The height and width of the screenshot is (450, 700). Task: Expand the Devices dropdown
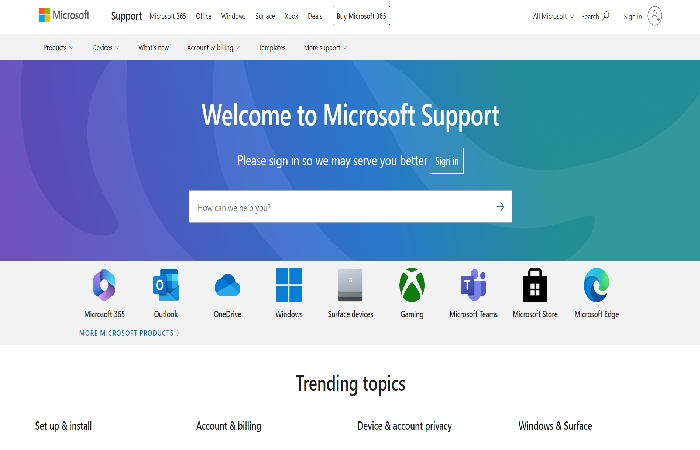coord(106,47)
